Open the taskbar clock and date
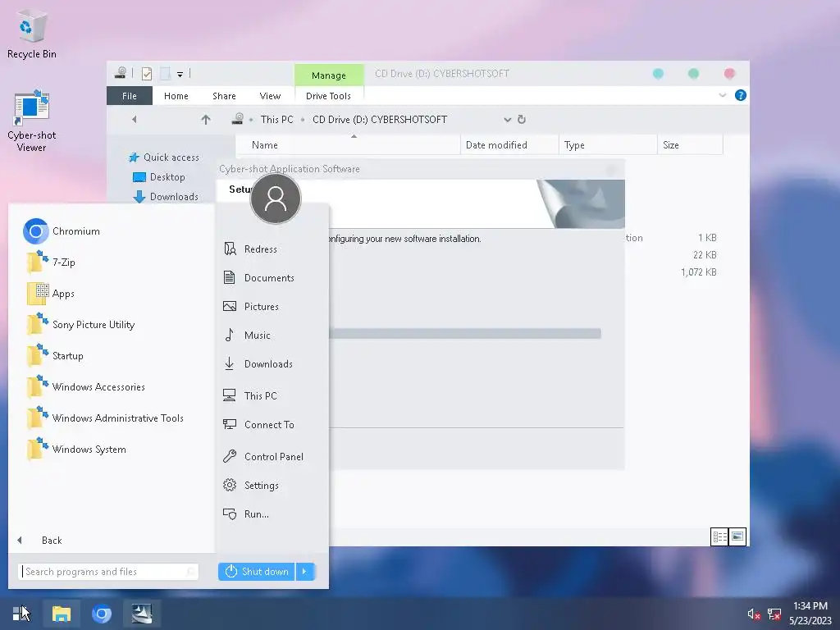The image size is (840, 630). point(810,614)
